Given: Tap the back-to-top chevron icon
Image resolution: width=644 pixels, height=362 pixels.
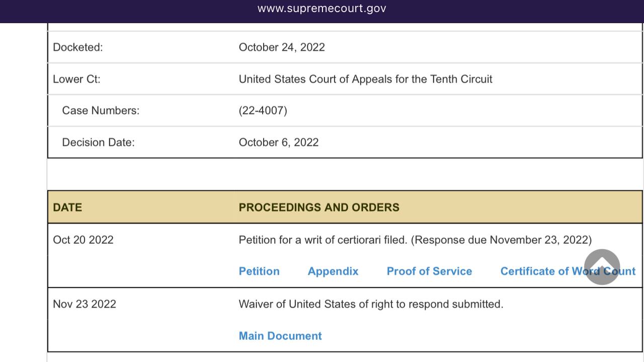Looking at the screenshot, I should click(602, 267).
